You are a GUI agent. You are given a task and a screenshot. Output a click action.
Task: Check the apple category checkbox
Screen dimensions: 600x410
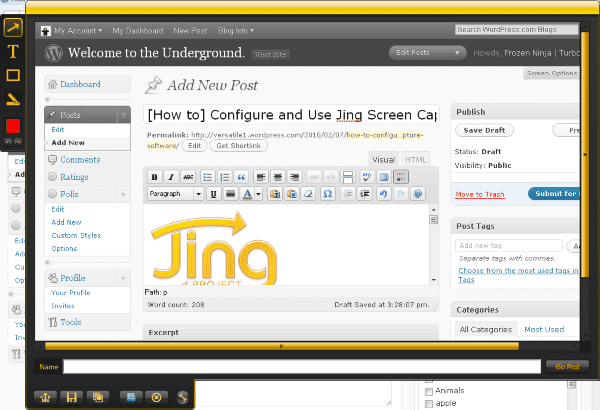(x=429, y=405)
